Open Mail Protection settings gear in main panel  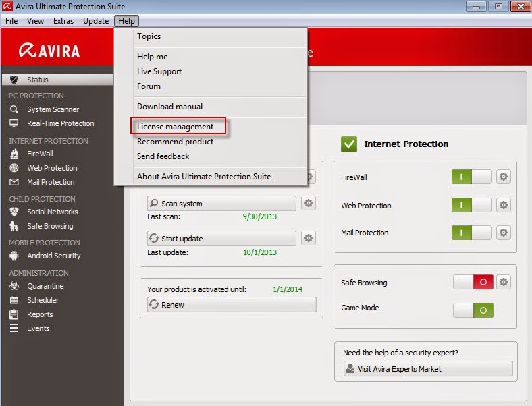504,233
